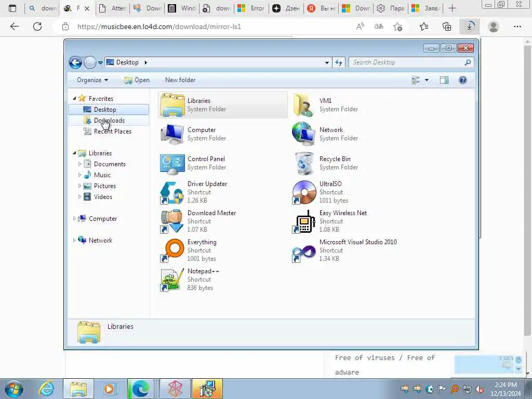Click the Explorer Forward arrow button

(89, 62)
